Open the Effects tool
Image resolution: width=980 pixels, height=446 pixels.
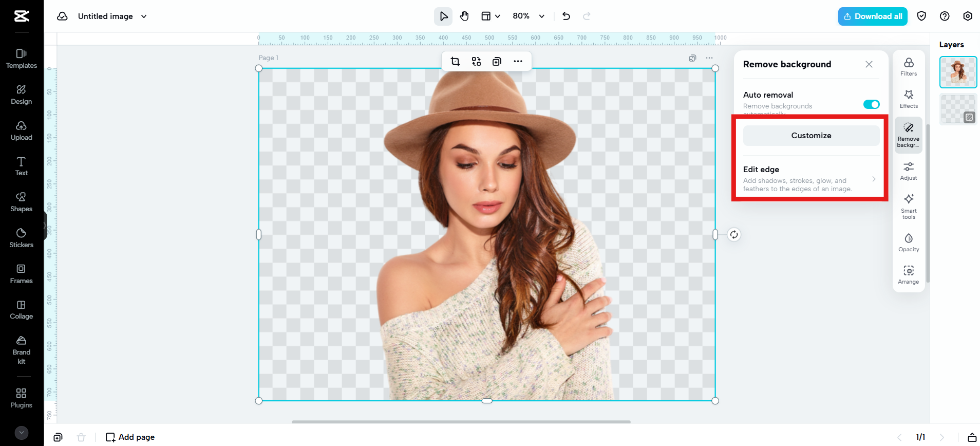coord(908,99)
